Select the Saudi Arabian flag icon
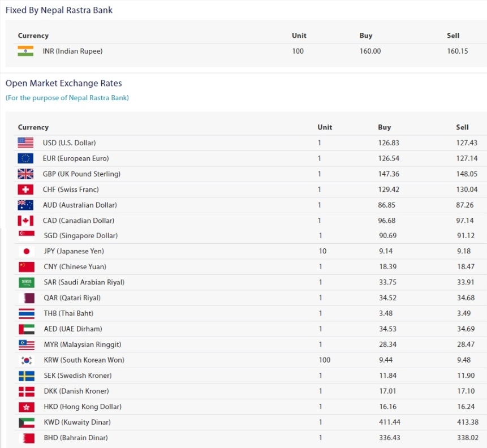The width and height of the screenshot is (487, 448). (x=27, y=282)
